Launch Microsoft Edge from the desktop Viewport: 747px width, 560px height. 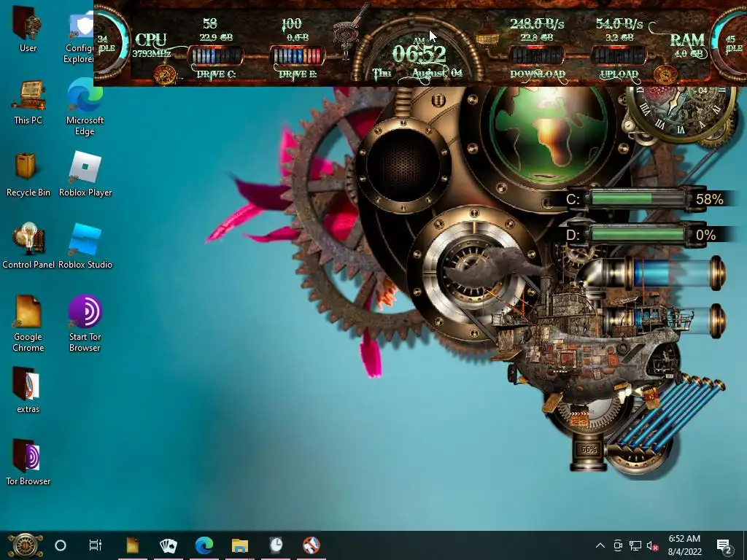[85, 107]
